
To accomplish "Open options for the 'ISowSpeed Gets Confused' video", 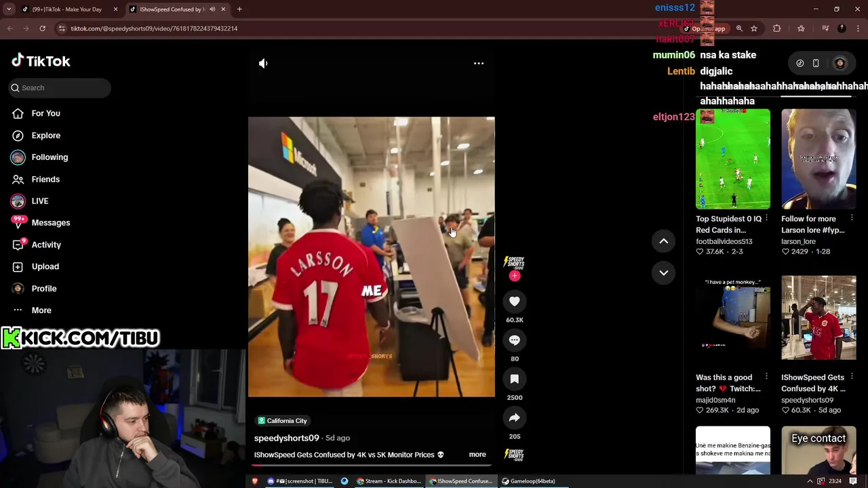I will point(852,377).
